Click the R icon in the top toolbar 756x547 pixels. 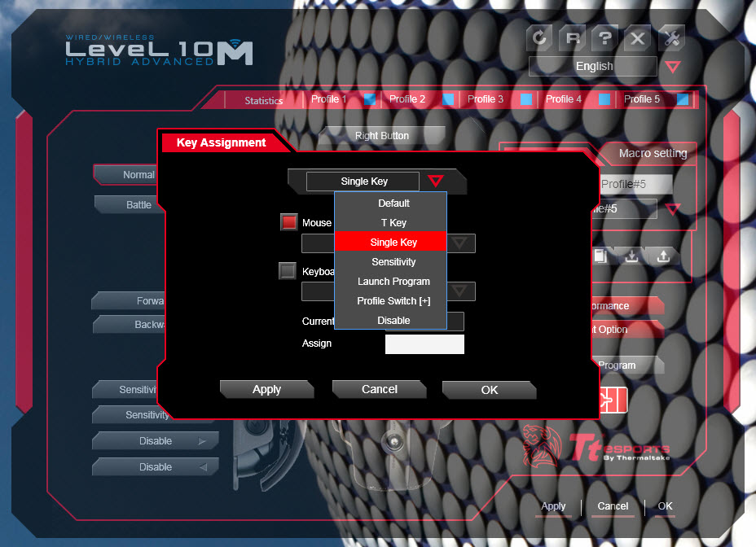573,37
